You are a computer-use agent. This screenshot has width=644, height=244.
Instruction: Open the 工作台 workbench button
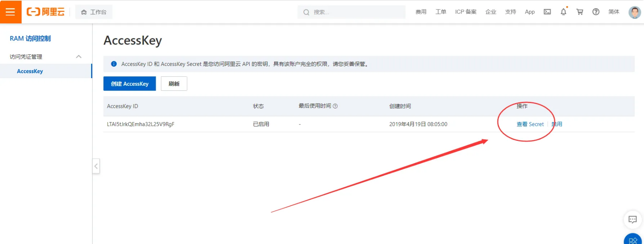coord(94,12)
